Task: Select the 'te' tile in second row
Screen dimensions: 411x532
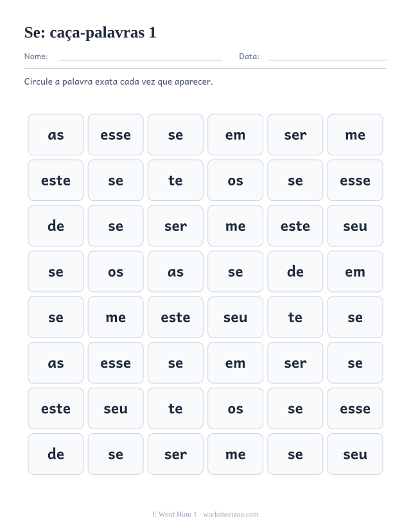Action: (175, 180)
